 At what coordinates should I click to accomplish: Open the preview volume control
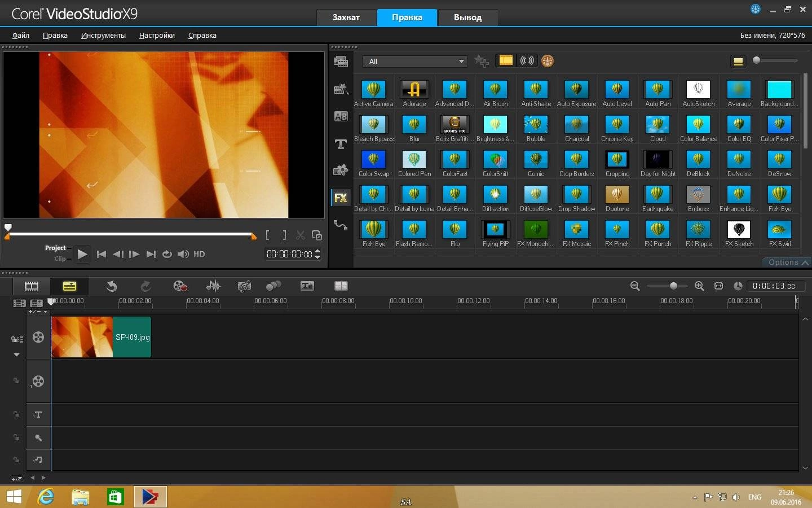click(183, 254)
